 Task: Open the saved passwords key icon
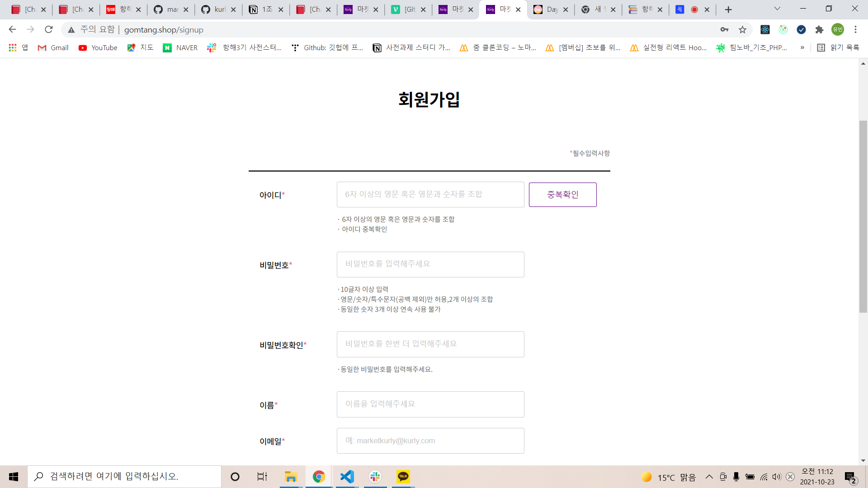pos(724,29)
